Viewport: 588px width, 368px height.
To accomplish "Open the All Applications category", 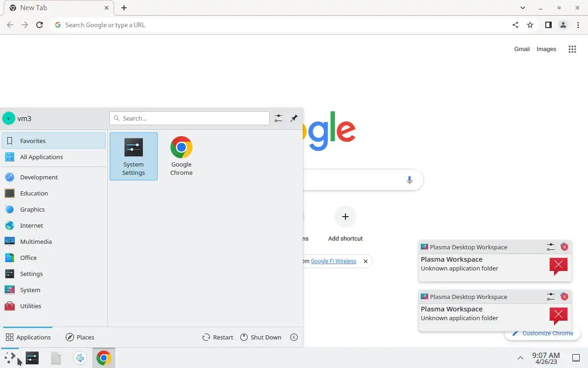I will tap(54, 157).
